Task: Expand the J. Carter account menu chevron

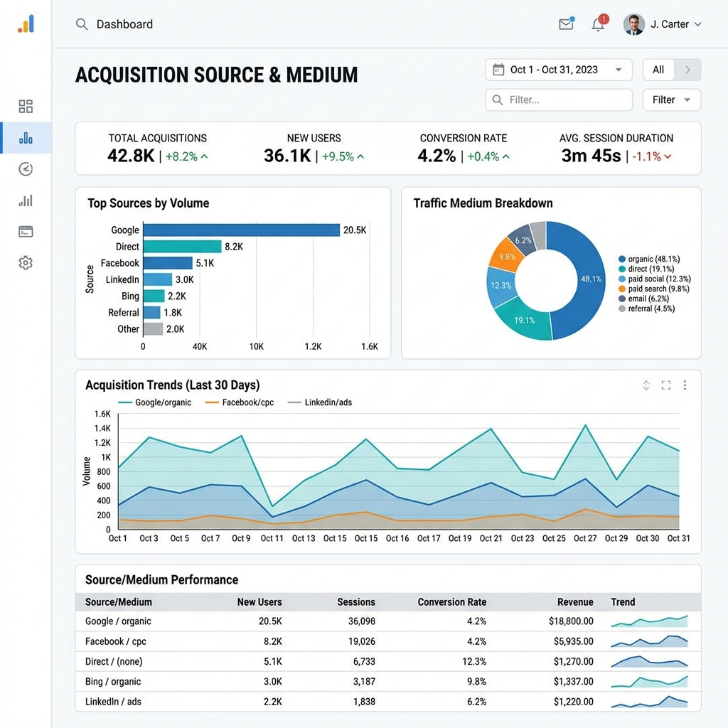Action: click(x=698, y=24)
